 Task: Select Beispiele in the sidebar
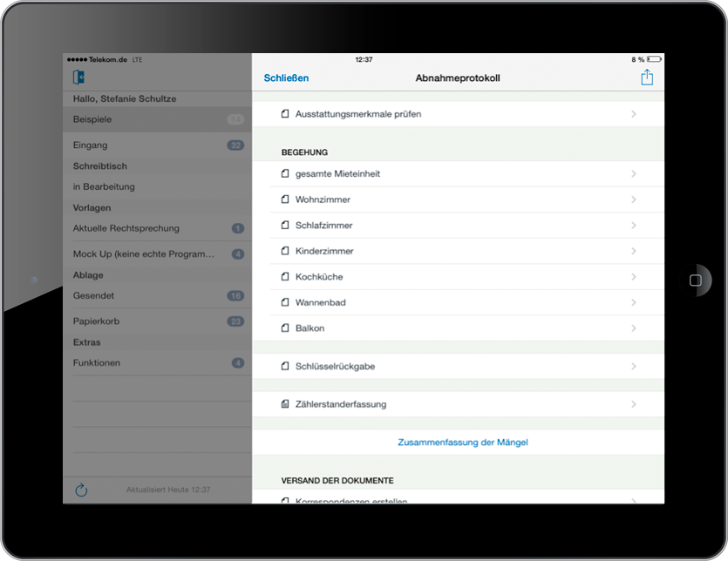click(x=158, y=119)
